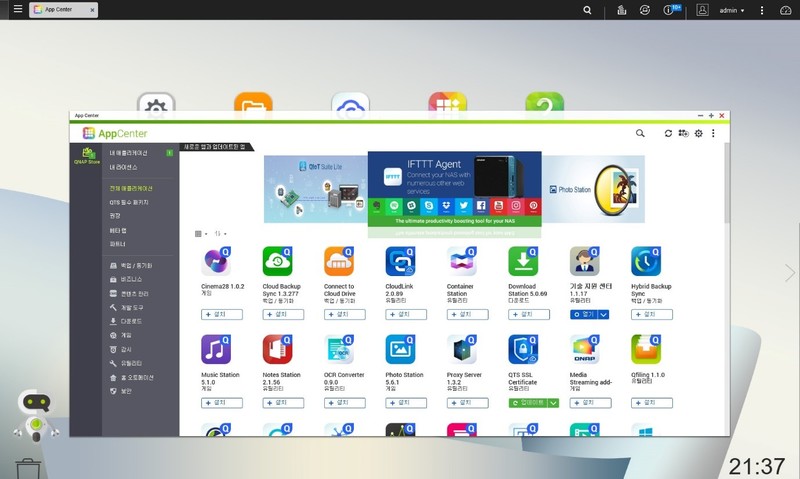Image resolution: width=800 pixels, height=479 pixels.
Task: Click the Media Streaming add-on icon
Action: coord(585,349)
